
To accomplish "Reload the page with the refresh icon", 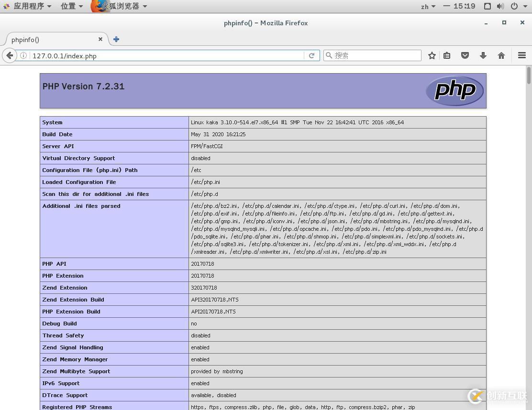I will (x=311, y=55).
